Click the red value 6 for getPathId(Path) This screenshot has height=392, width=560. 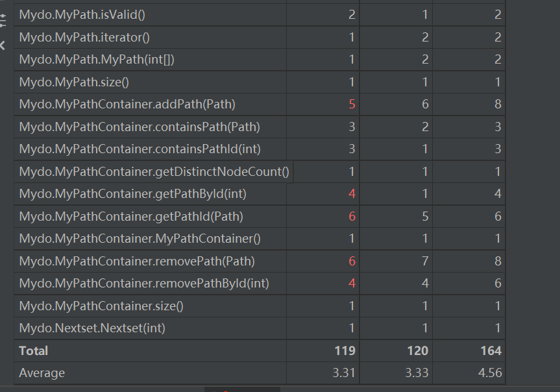[x=352, y=216]
